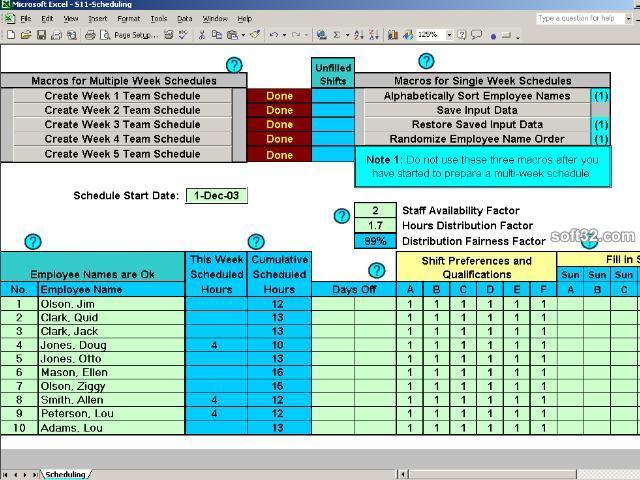
Task: Select employee name cell Peterson, Lou
Action: pyautogui.click(x=111, y=413)
